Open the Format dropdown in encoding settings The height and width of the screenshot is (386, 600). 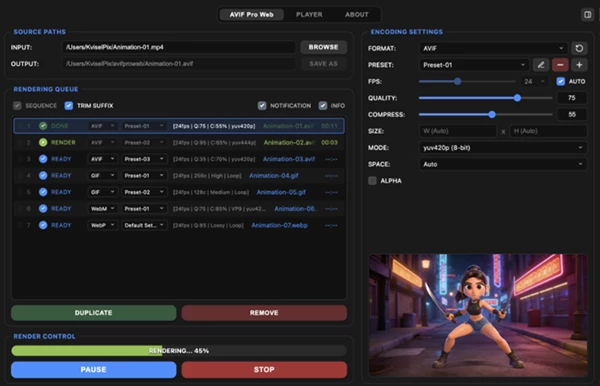493,48
